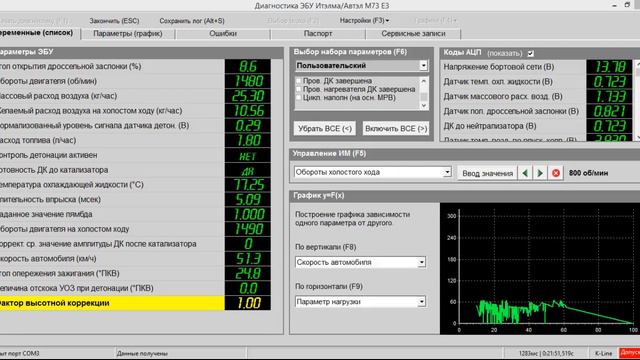Toggle the Коды АЦП показать checkbox
Screen dimensions: 640x360
pos(531,53)
